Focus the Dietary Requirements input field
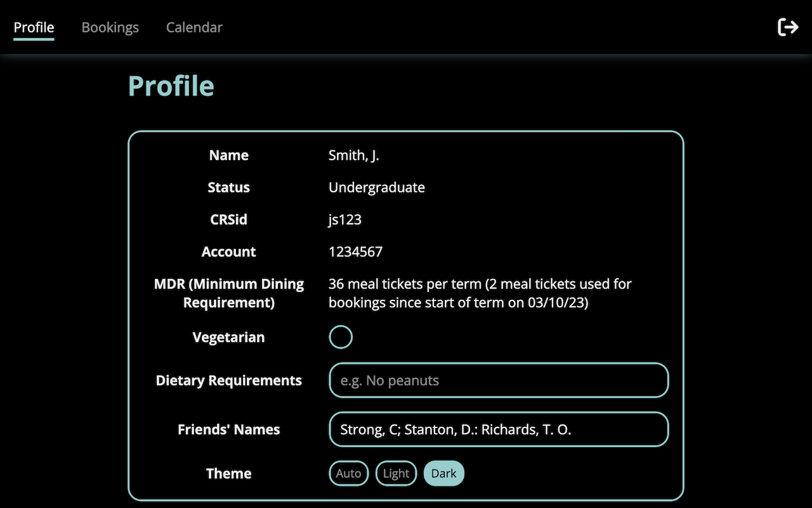Screen dimensions: 812x508 coord(499,380)
